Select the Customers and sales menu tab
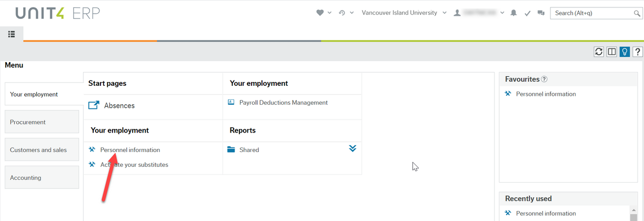The image size is (644, 221). click(x=42, y=150)
